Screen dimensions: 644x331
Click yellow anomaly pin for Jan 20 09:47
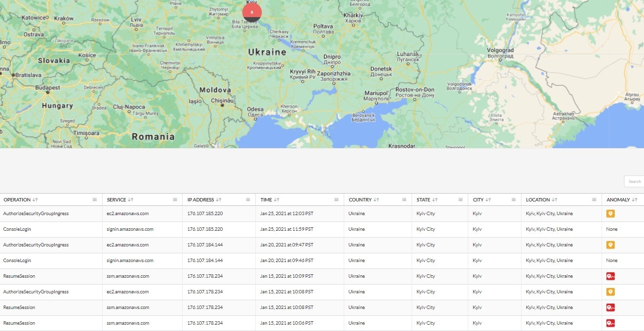[610, 245]
